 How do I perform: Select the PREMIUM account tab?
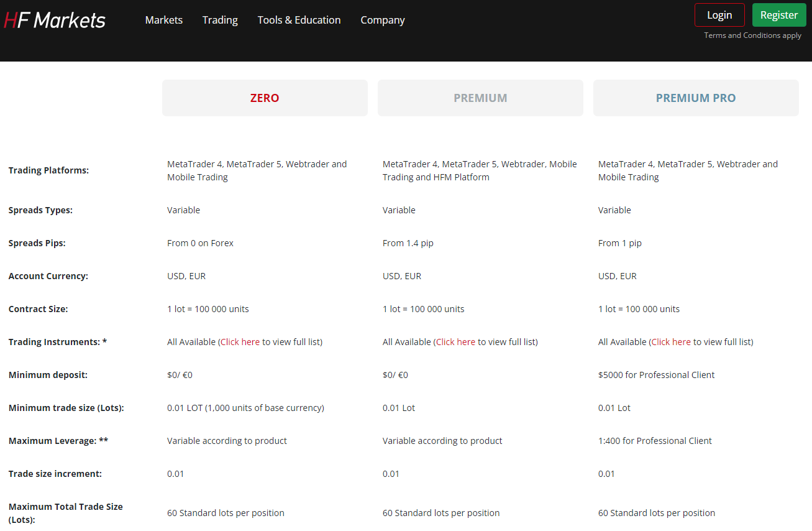point(480,98)
